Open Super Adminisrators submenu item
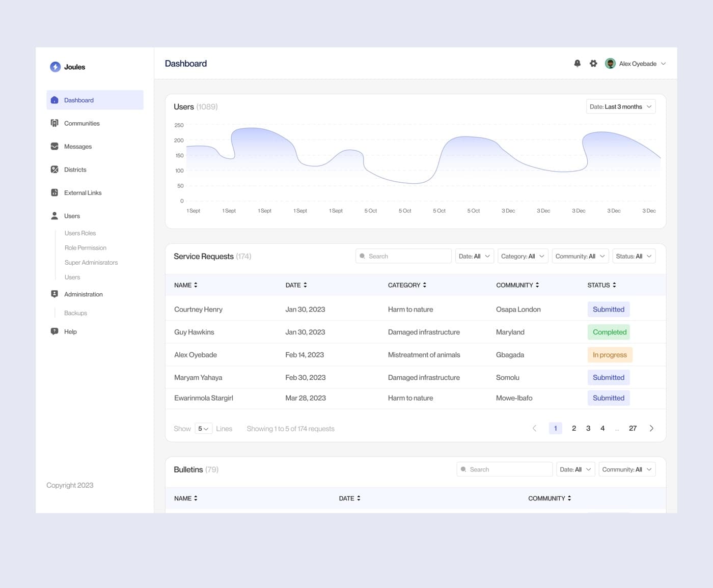713x588 pixels. click(91, 263)
